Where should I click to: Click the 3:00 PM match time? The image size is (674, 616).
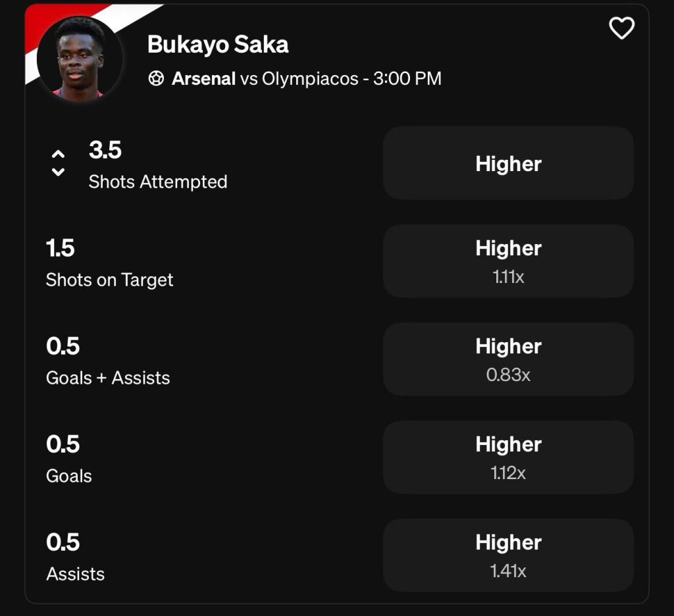(407, 79)
